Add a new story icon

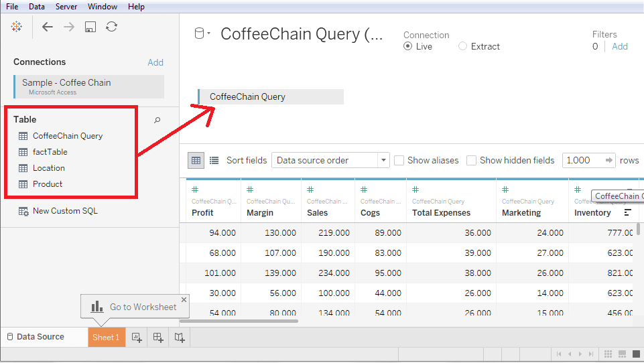180,338
